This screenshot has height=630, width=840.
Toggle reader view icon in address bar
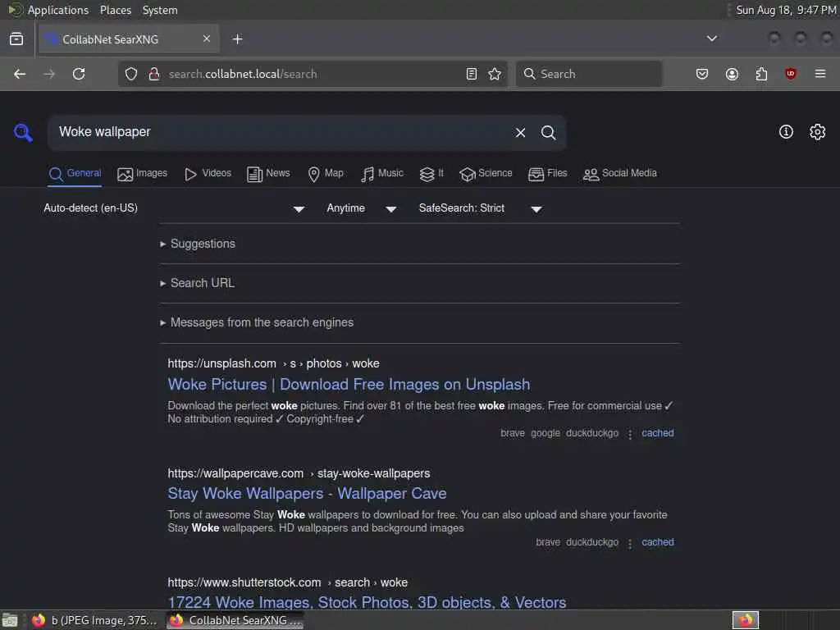pos(472,74)
